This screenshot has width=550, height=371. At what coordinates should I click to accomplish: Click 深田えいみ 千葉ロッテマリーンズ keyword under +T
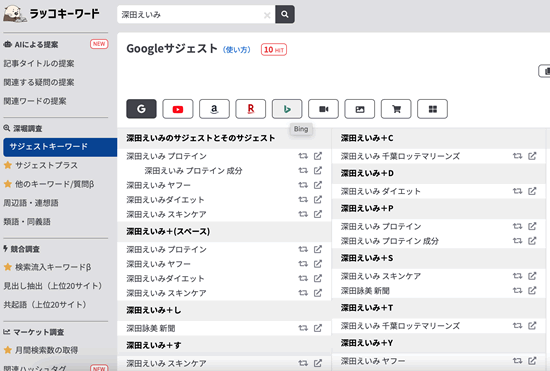click(x=400, y=326)
